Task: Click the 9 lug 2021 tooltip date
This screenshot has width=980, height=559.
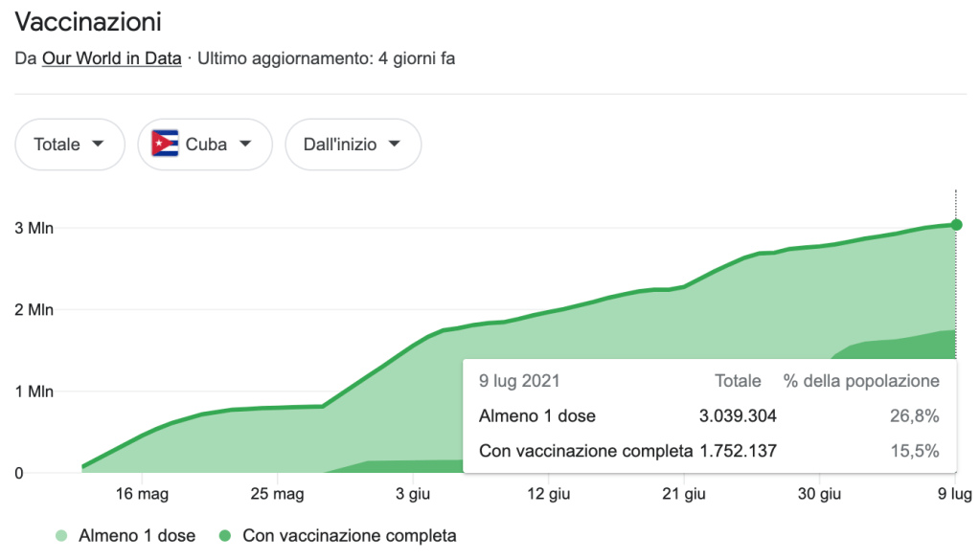Action: pyautogui.click(x=519, y=381)
